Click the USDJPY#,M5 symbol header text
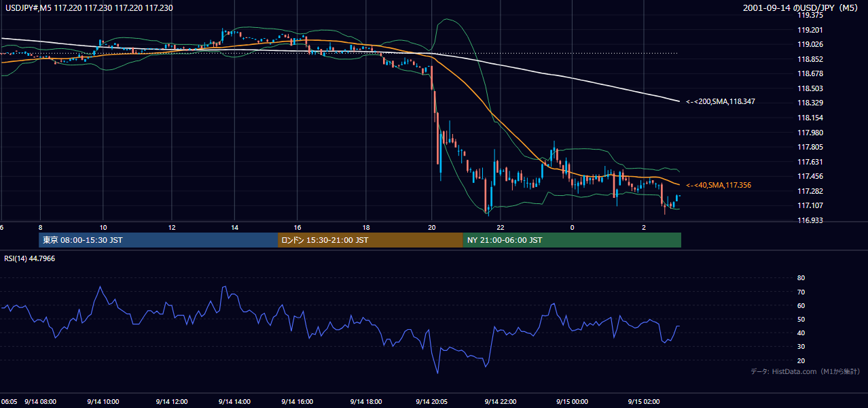This screenshot has height=408, width=868. [88, 7]
